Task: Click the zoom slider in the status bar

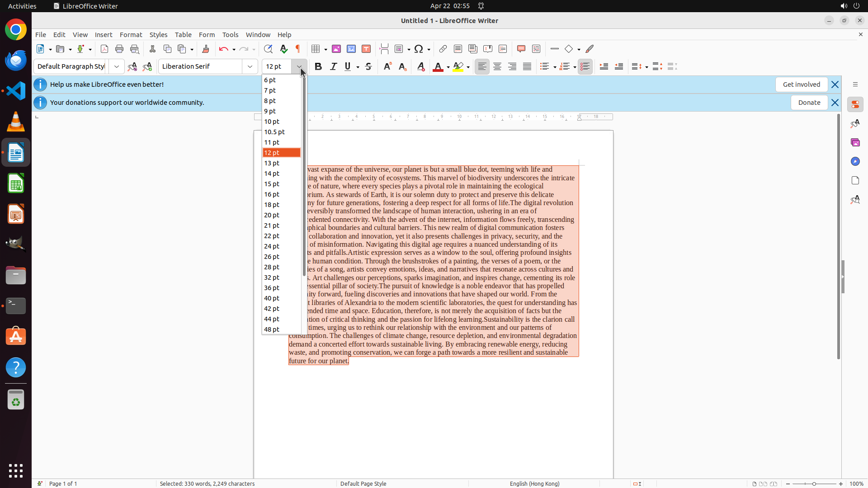Action: click(x=814, y=483)
